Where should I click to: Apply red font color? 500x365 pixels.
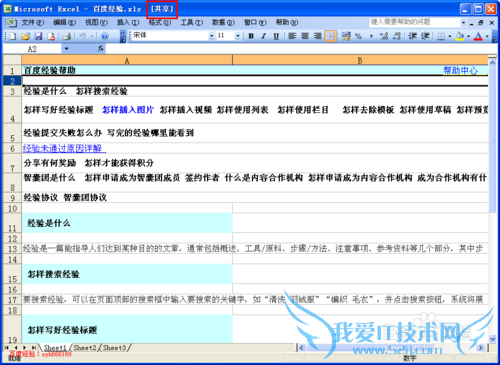[x=478, y=36]
